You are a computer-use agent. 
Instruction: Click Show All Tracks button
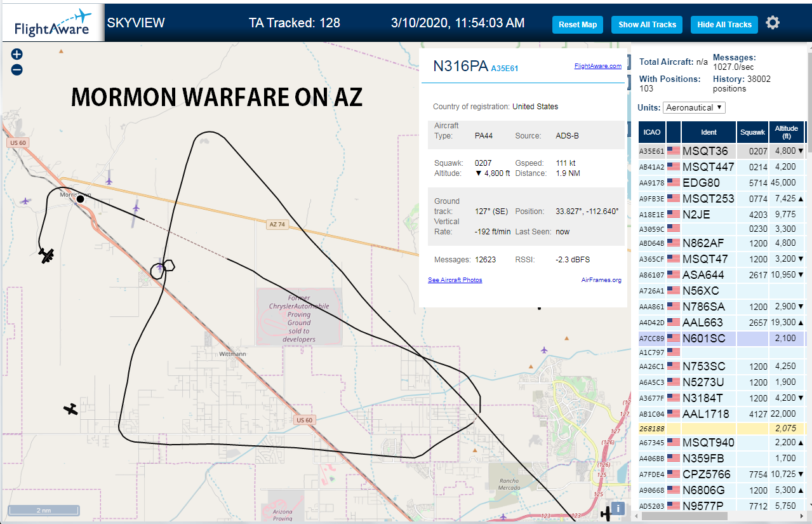647,25
